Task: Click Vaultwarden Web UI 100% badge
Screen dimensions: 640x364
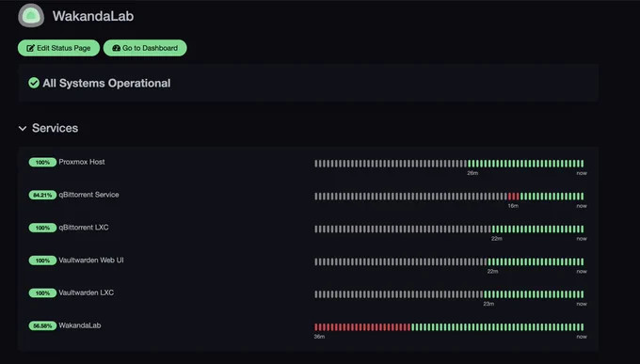Action: pyautogui.click(x=42, y=261)
